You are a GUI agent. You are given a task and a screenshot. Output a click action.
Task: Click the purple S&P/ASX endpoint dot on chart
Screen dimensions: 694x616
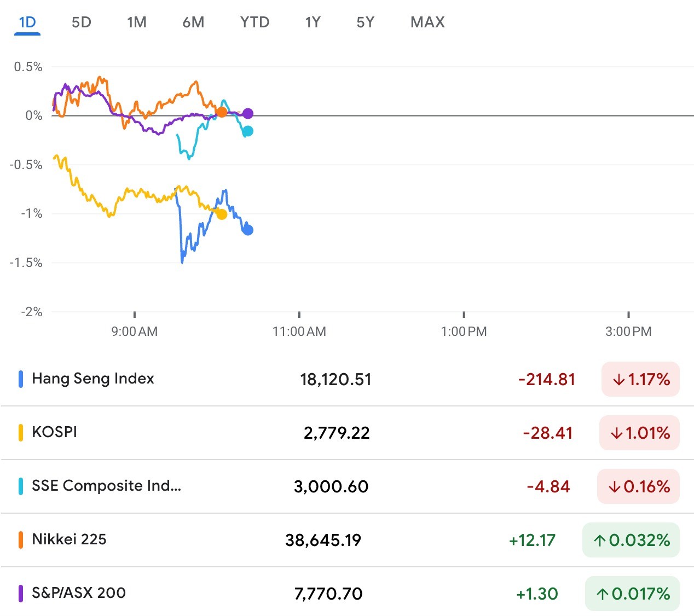tap(248, 113)
